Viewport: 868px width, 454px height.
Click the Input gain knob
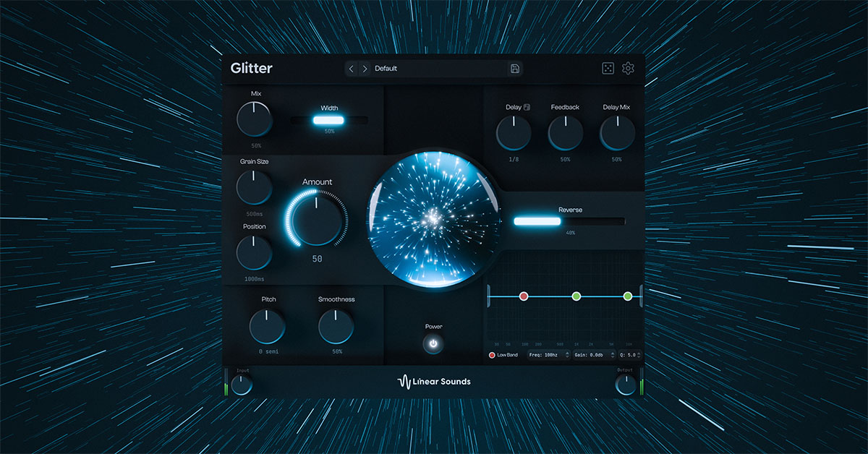[x=241, y=383]
